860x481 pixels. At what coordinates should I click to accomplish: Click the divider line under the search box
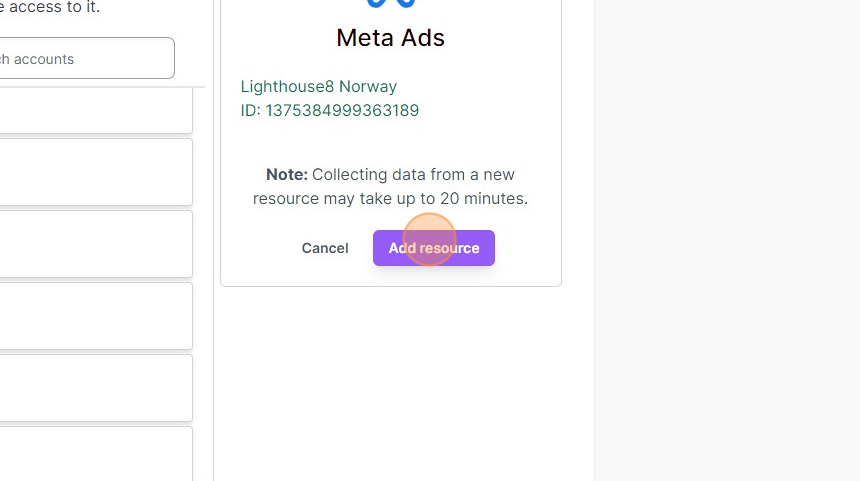click(102, 87)
